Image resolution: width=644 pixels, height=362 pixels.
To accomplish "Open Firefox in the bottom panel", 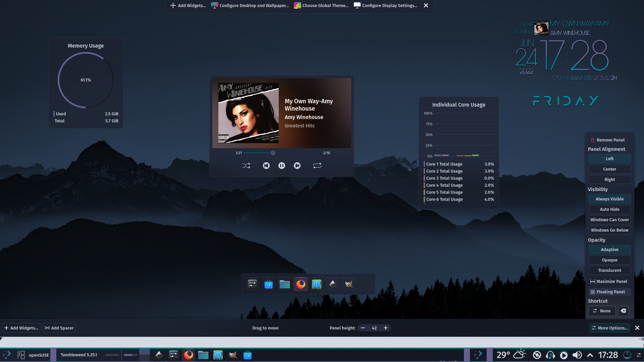I will [189, 355].
